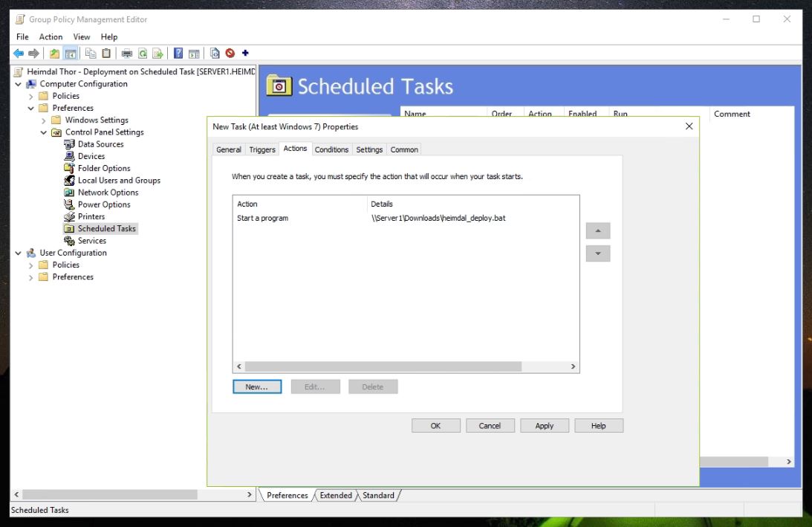The width and height of the screenshot is (812, 527).
Task: Collapse the Control Panel Settings node
Action: pyautogui.click(x=44, y=132)
